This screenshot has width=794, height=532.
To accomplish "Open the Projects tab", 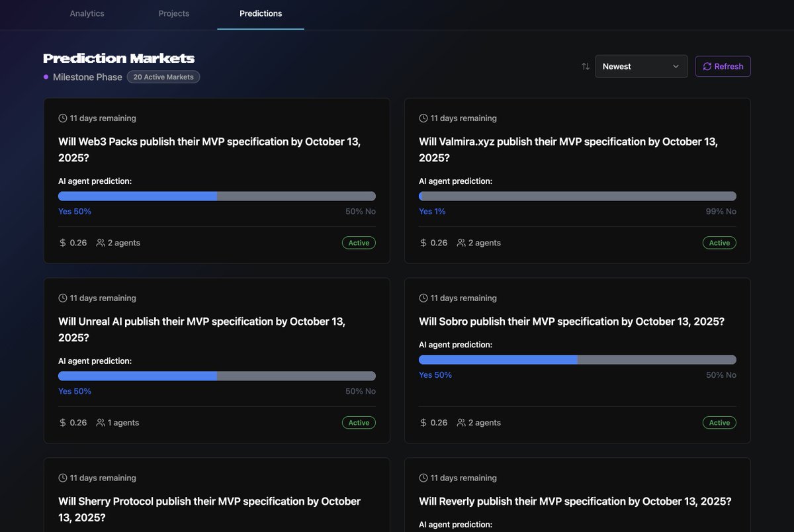I will point(173,13).
